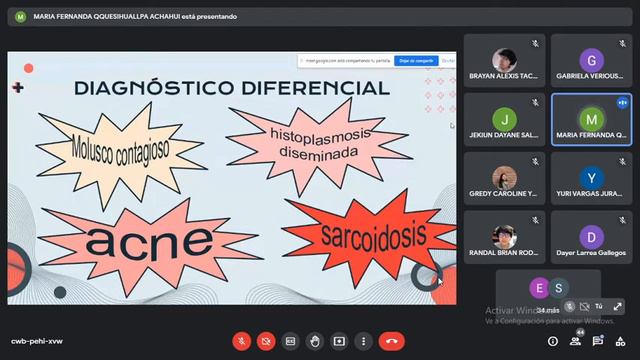Click the speaking indicator on Maria Fernanda's tile
Image resolution: width=640 pixels, height=360 pixels.
tap(622, 103)
